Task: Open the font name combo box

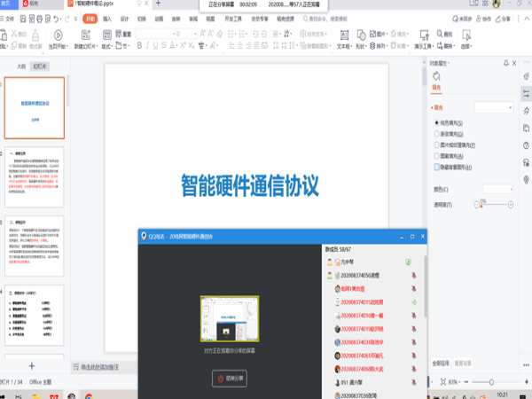Action: click(157, 34)
